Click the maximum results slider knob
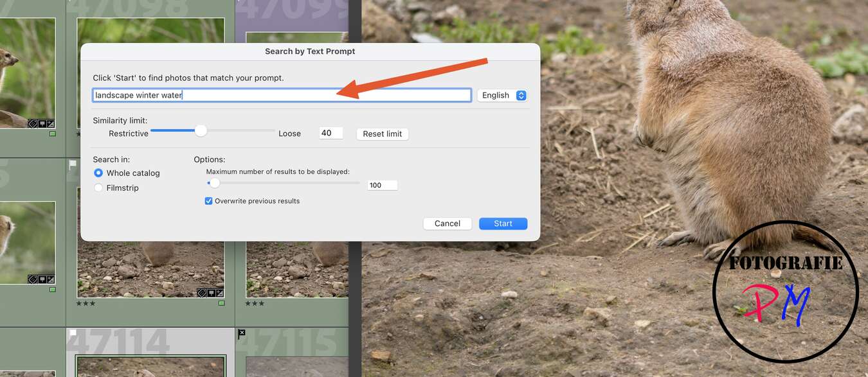Viewport: 868px width, 377px height. tap(215, 183)
